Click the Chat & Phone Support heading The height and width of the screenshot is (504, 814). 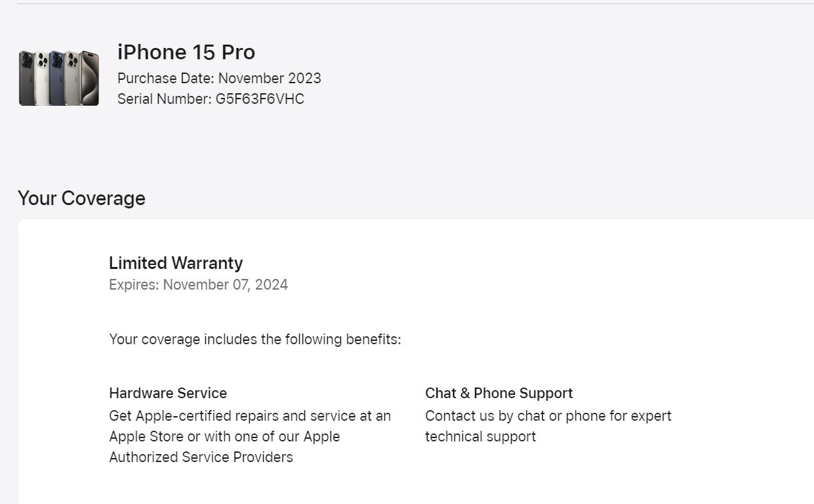pos(499,393)
